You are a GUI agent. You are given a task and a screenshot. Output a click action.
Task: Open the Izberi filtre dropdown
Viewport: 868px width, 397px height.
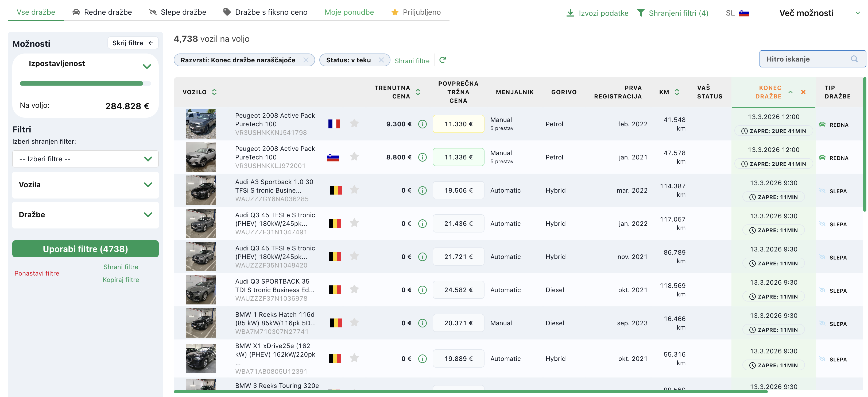coord(85,159)
